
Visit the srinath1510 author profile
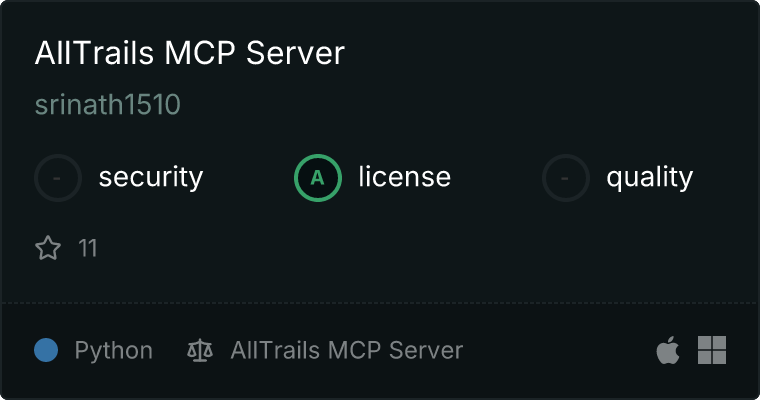click(x=108, y=104)
